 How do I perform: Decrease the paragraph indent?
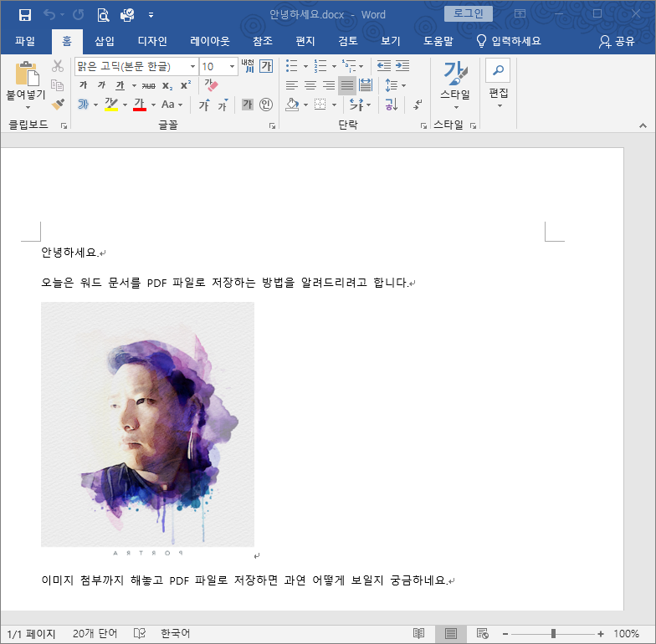coord(383,65)
